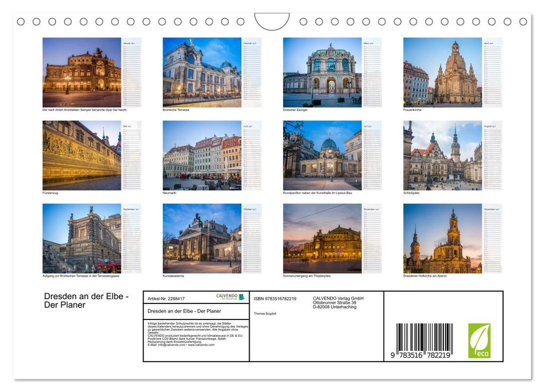Image resolution: width=544 pixels, height=392 pixels.
Task: Click 'CALVENDO Verlag GmbH' publisher name
Action: click(338, 298)
